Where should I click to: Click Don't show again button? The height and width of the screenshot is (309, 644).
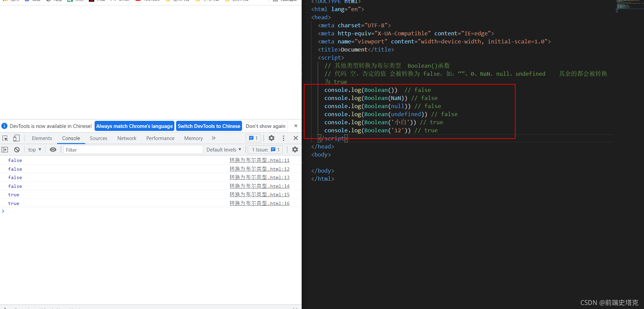266,126
